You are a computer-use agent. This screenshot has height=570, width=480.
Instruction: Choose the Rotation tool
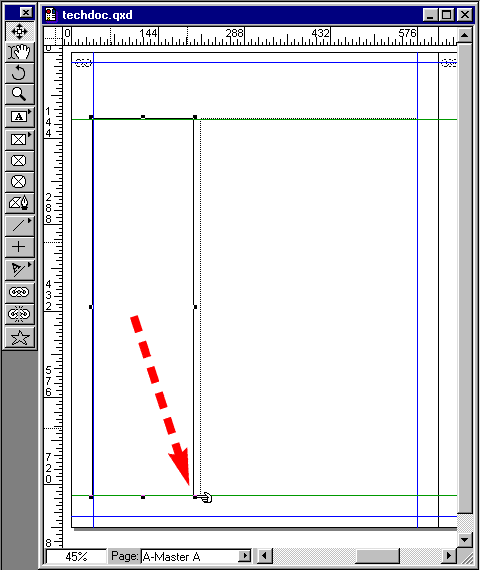[x=20, y=73]
